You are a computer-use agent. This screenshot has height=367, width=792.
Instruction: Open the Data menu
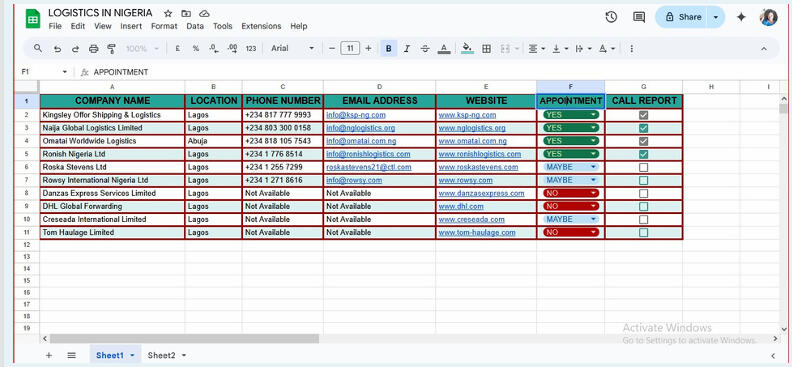pyautogui.click(x=195, y=26)
